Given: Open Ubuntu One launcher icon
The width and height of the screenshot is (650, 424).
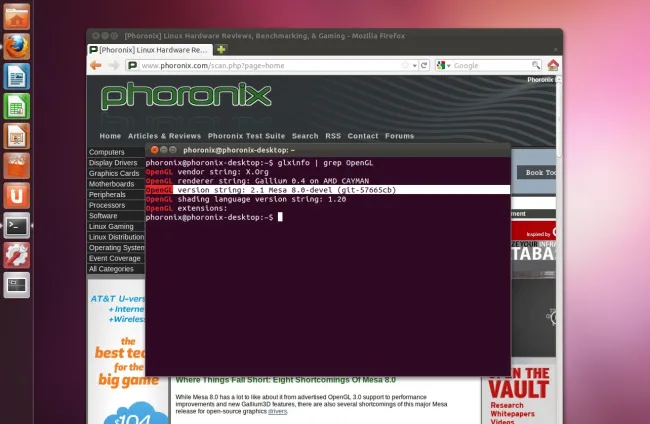Looking at the screenshot, I should coord(17,196).
